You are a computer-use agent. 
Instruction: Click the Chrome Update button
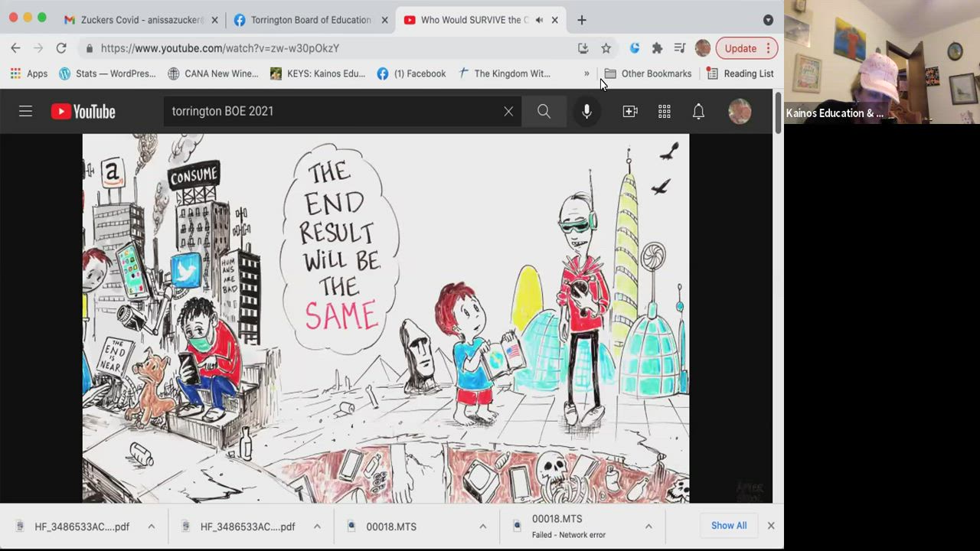point(740,48)
